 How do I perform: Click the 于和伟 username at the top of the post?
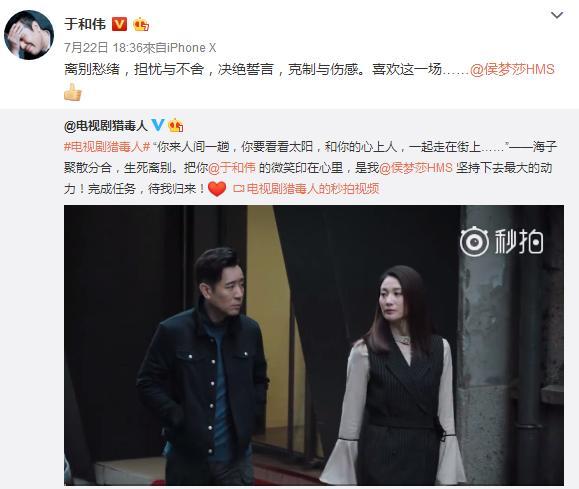tap(85, 24)
